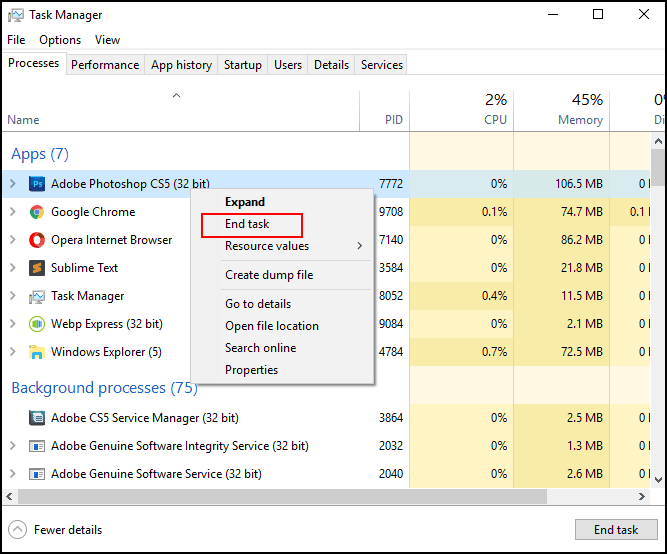The width and height of the screenshot is (667, 554).
Task: Expand the Opera Internet Browser group
Action: (x=13, y=240)
